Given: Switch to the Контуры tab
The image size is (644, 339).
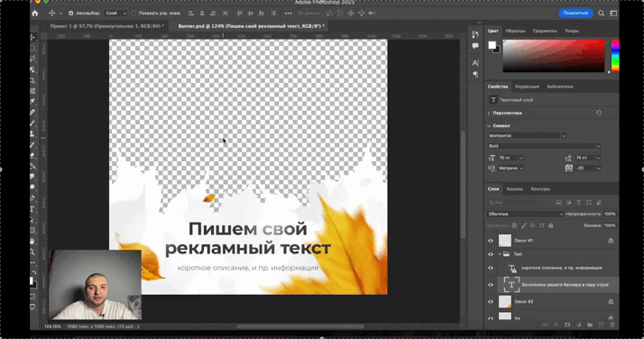Looking at the screenshot, I should pyautogui.click(x=540, y=188).
